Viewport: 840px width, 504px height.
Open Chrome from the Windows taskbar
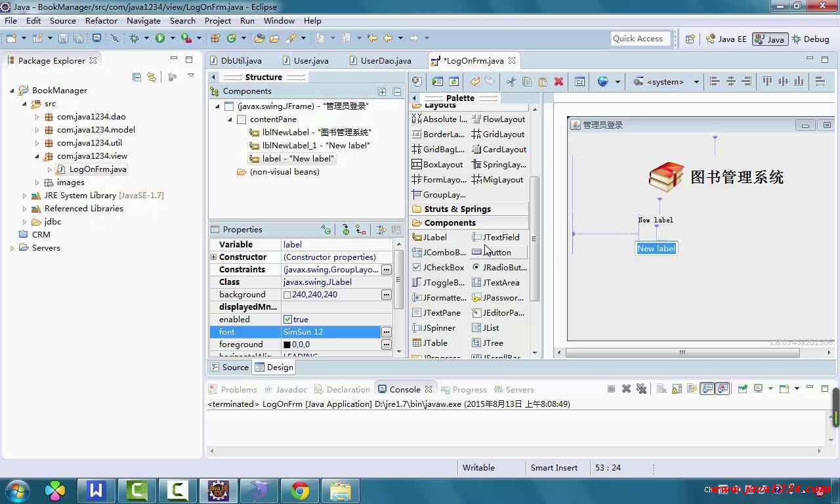click(x=300, y=490)
